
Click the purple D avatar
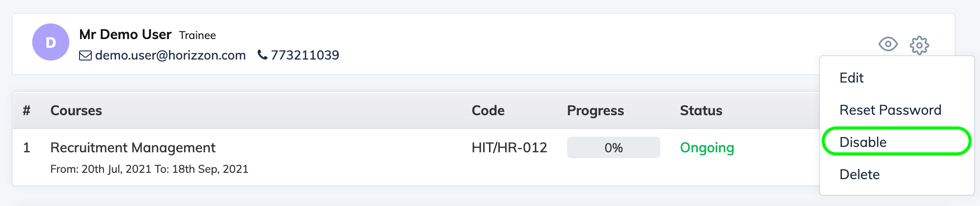(x=51, y=42)
